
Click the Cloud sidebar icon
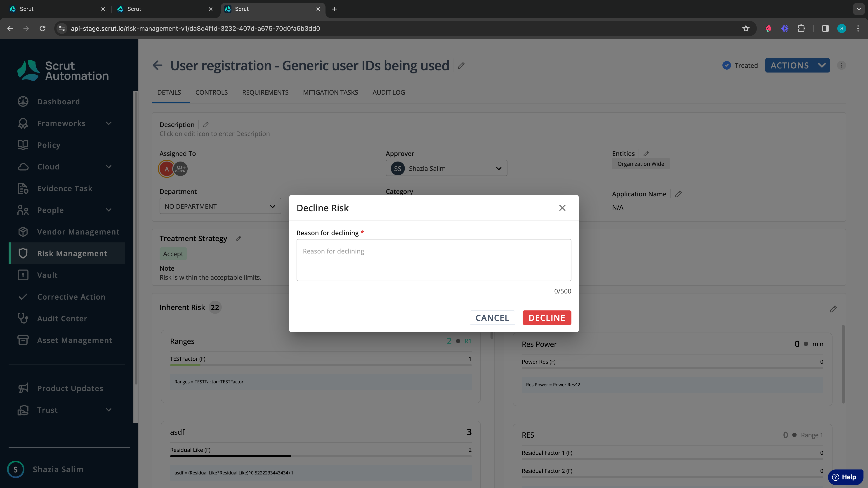pos(23,167)
